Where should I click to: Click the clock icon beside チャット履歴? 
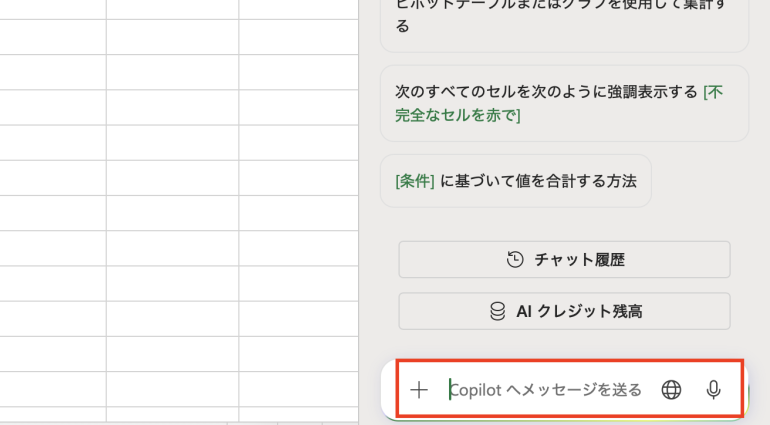point(515,260)
